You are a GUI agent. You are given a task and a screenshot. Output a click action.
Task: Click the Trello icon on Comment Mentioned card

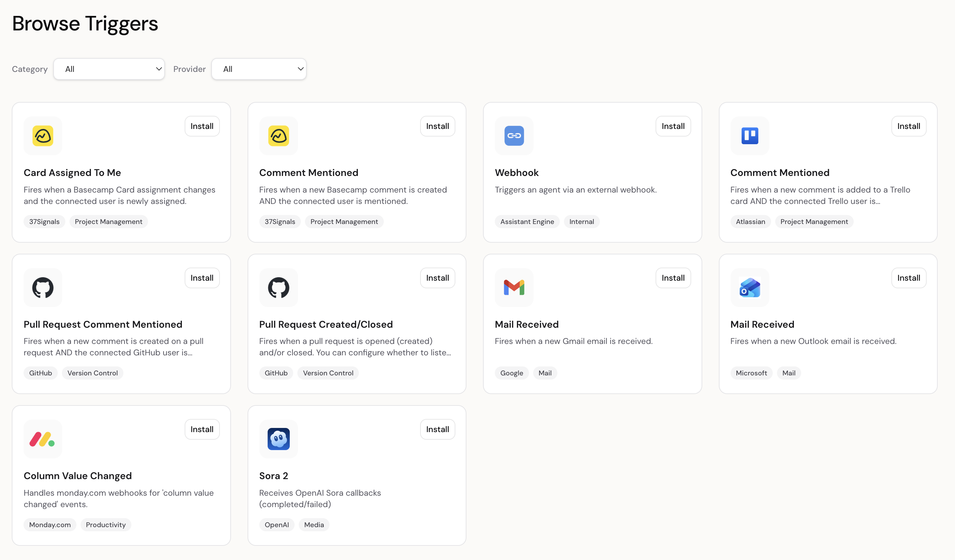click(749, 136)
